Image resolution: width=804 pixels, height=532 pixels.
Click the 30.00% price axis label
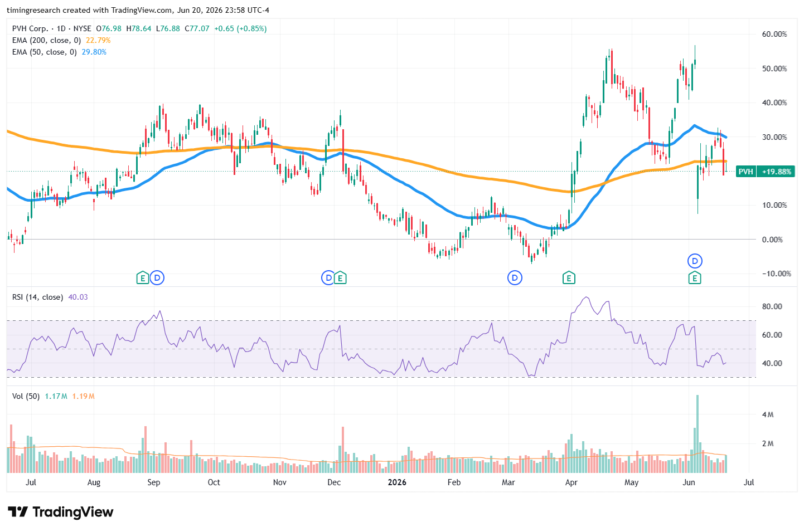(775, 137)
